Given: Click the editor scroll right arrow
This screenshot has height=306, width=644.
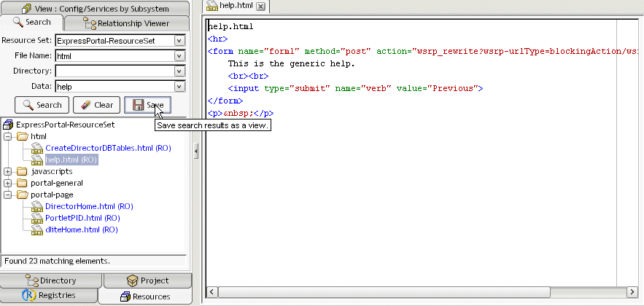Looking at the screenshot, I should (x=632, y=292).
